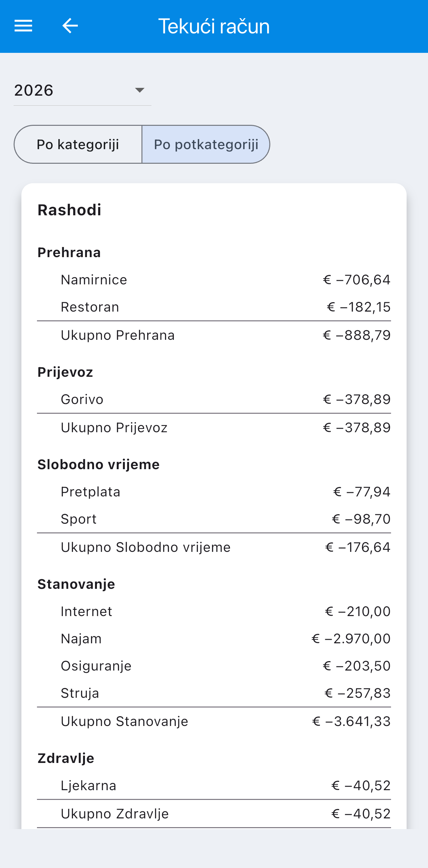428x868 pixels.
Task: Open the Struja expense entry
Action: [214, 693]
